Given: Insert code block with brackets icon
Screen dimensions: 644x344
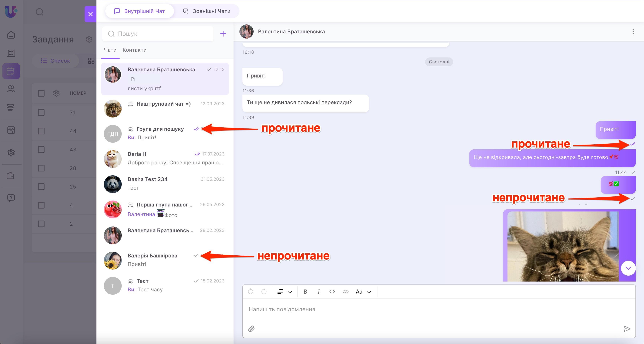Looking at the screenshot, I should pos(332,292).
